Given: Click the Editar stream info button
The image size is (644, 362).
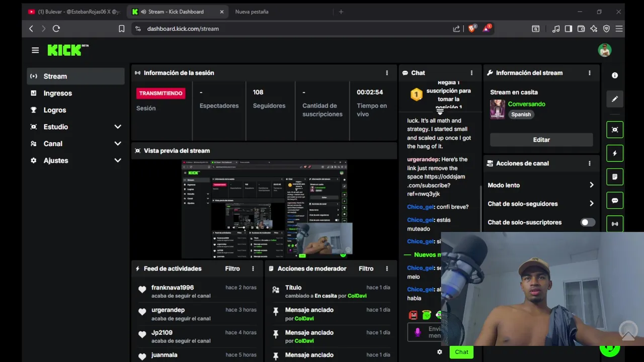Looking at the screenshot, I should point(541,140).
